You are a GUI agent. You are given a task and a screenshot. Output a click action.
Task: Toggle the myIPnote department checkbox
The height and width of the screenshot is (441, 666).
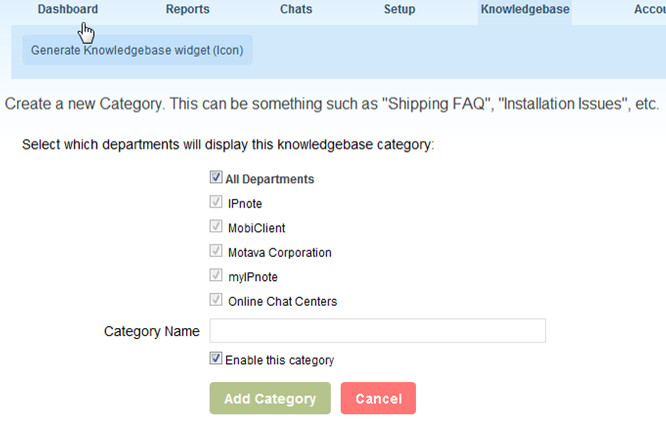[x=216, y=276]
